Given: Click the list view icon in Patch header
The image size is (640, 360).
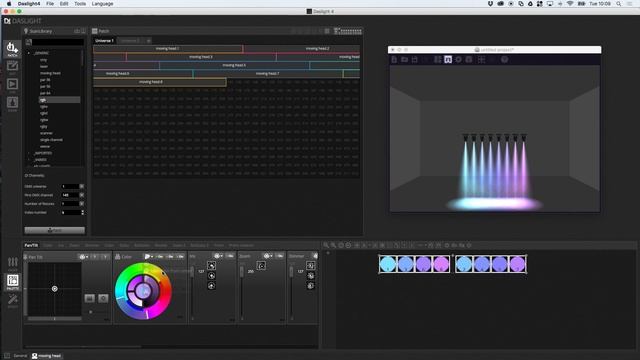Looking at the screenshot, I should click(327, 31).
